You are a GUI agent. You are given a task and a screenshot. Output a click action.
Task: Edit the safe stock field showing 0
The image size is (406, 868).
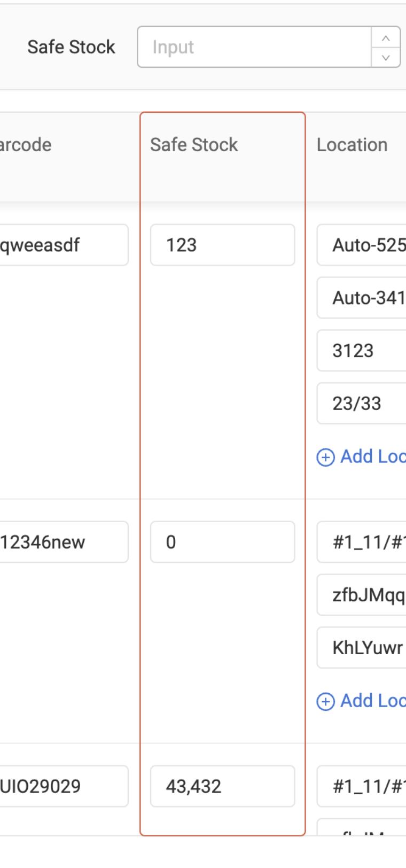pyautogui.click(x=222, y=542)
